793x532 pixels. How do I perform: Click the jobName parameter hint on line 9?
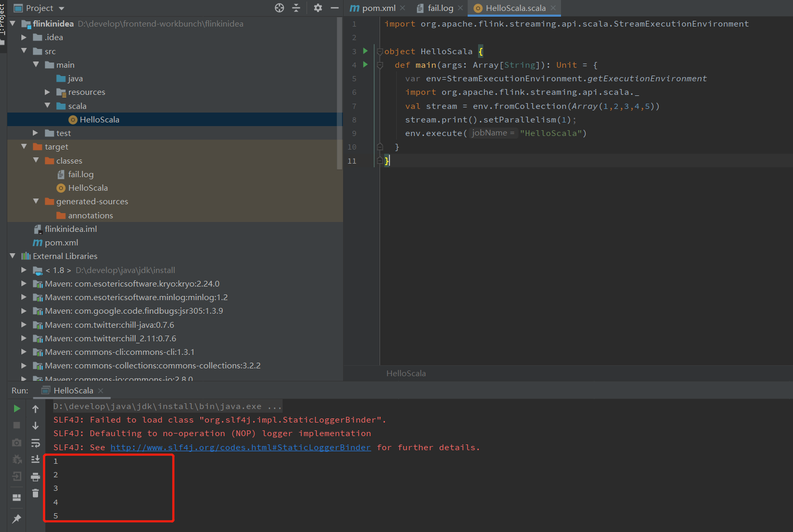(x=493, y=133)
